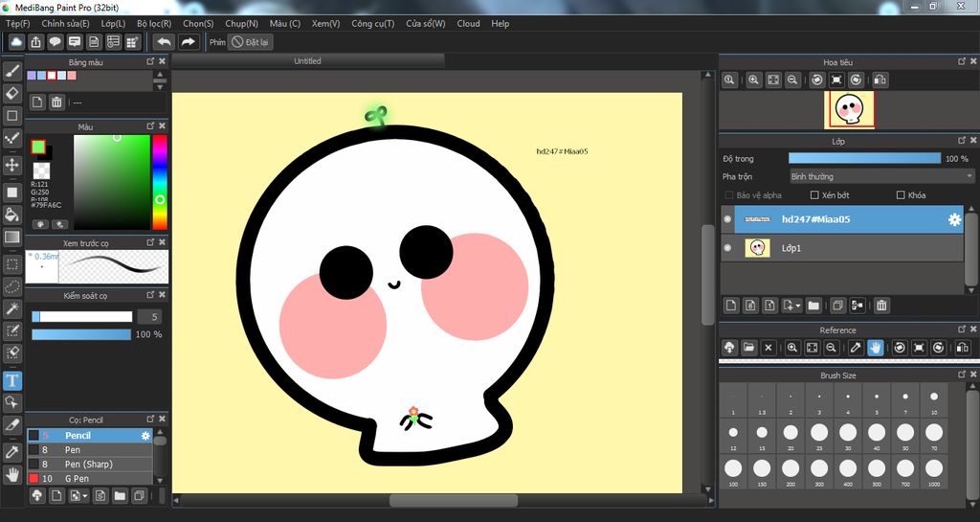980x522 pixels.
Task: Select the Brush tool in the left toolbar
Action: coord(12,71)
